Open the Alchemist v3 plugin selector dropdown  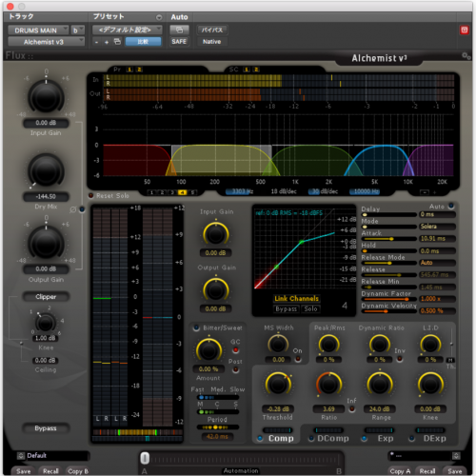click(x=46, y=42)
